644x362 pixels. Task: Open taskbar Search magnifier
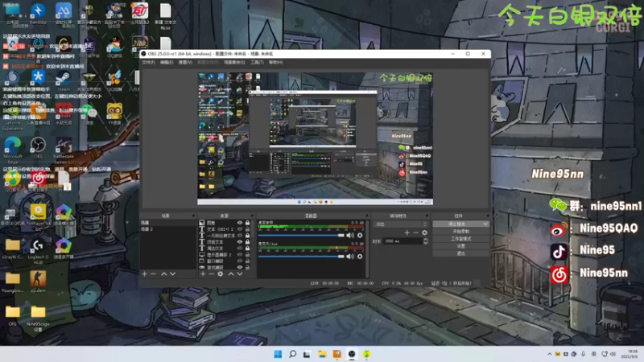(292, 354)
